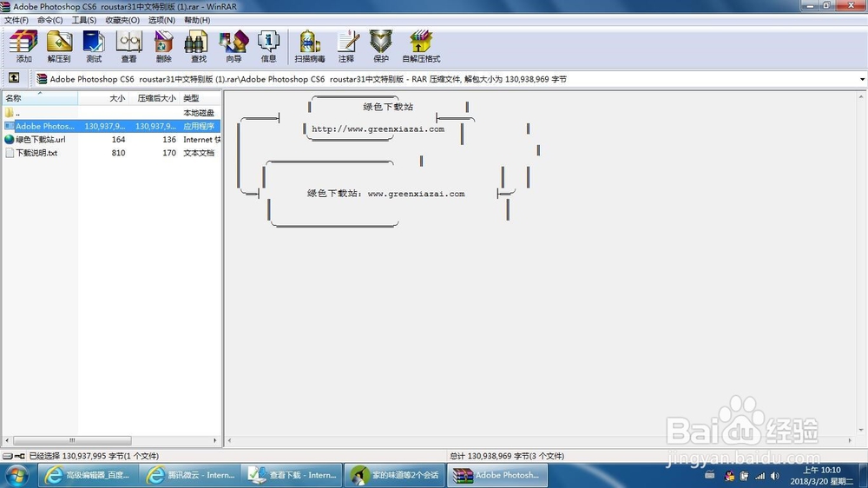Image resolution: width=868 pixels, height=488 pixels.
Task: Click the parent folder '..' icon
Action: point(10,113)
